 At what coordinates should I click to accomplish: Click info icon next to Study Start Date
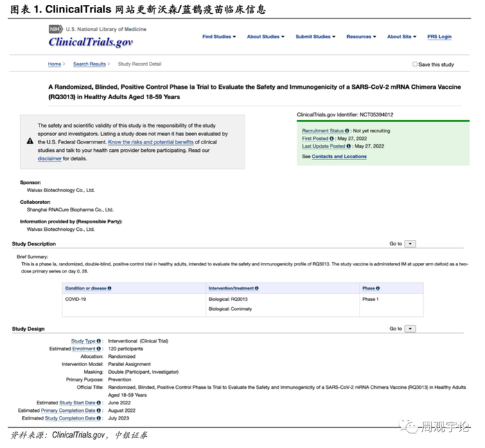click(x=98, y=403)
